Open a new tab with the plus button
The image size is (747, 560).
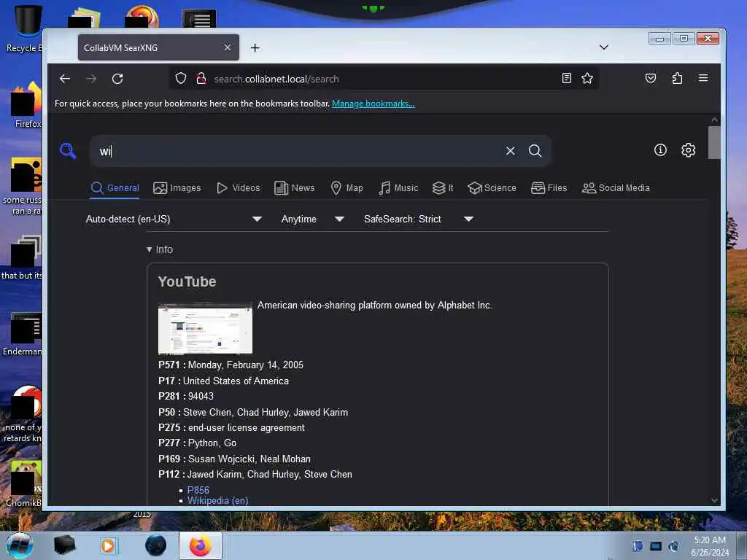(x=255, y=47)
